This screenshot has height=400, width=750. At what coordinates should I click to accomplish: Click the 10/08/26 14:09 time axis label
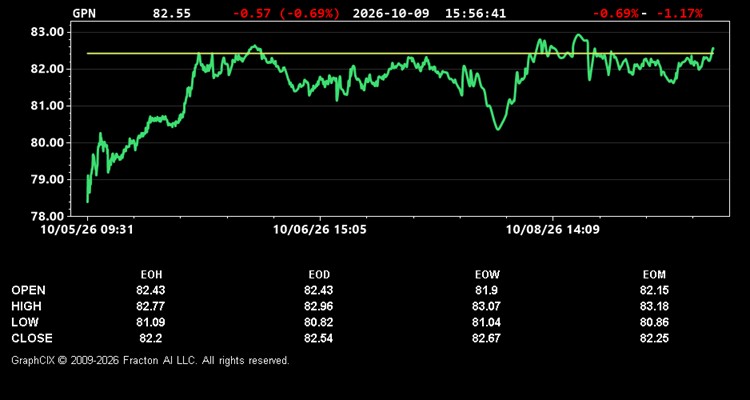point(553,230)
